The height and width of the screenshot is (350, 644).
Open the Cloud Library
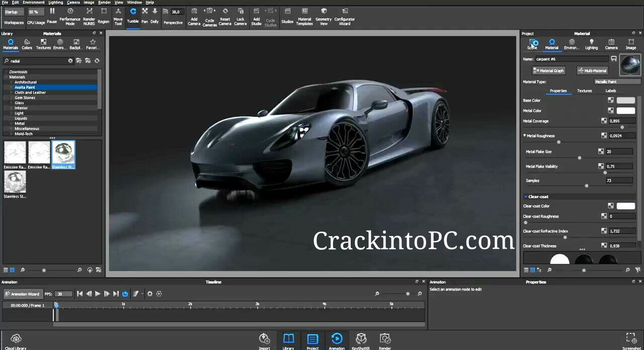[16, 341]
